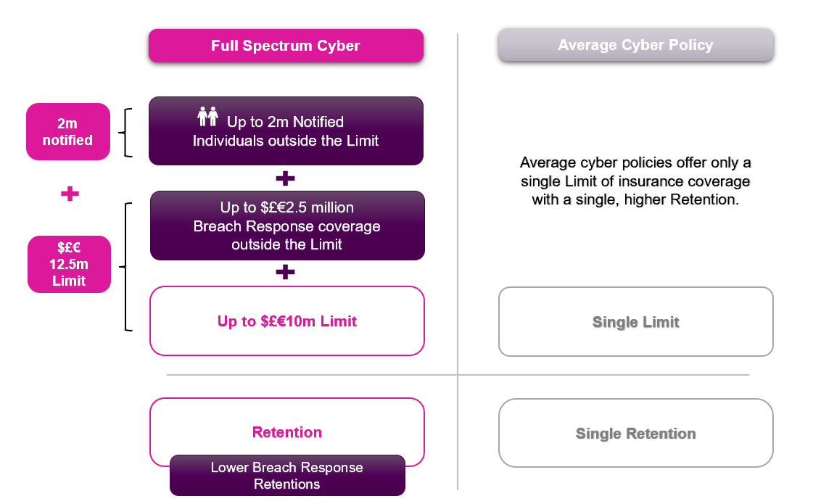
Task: Click the horizontal divider above Retention row
Action: coord(458,375)
